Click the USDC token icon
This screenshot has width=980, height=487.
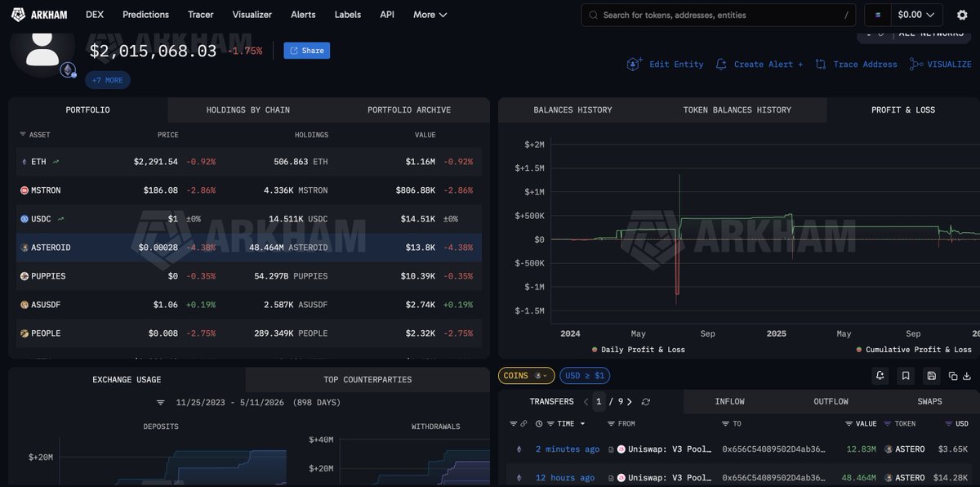24,219
